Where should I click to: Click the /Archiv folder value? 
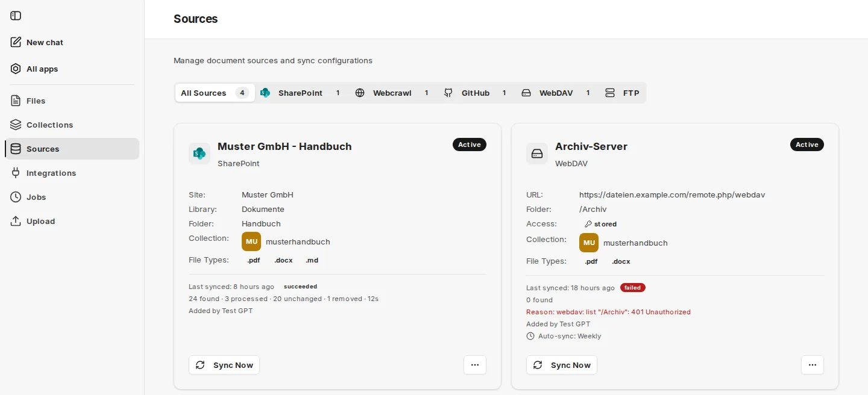[593, 210]
